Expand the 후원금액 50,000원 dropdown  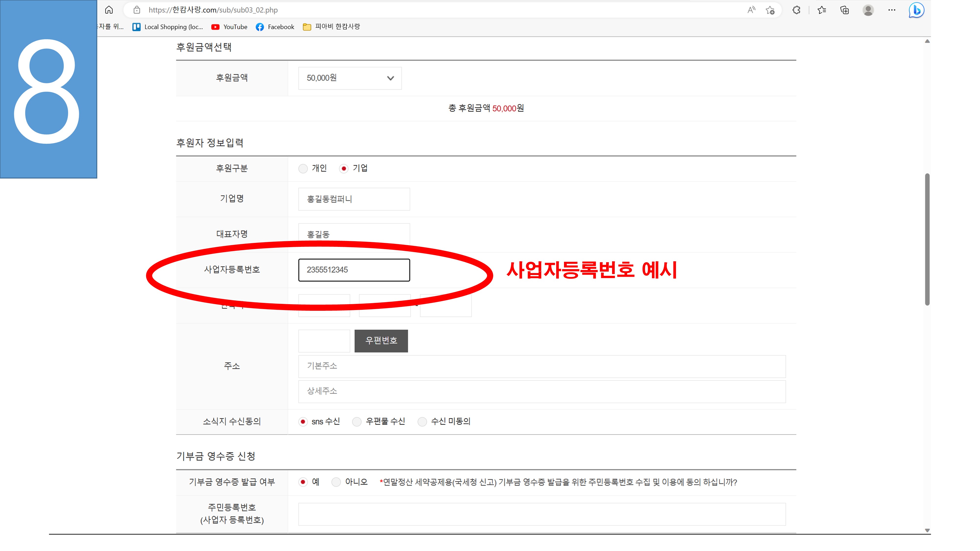click(x=350, y=78)
